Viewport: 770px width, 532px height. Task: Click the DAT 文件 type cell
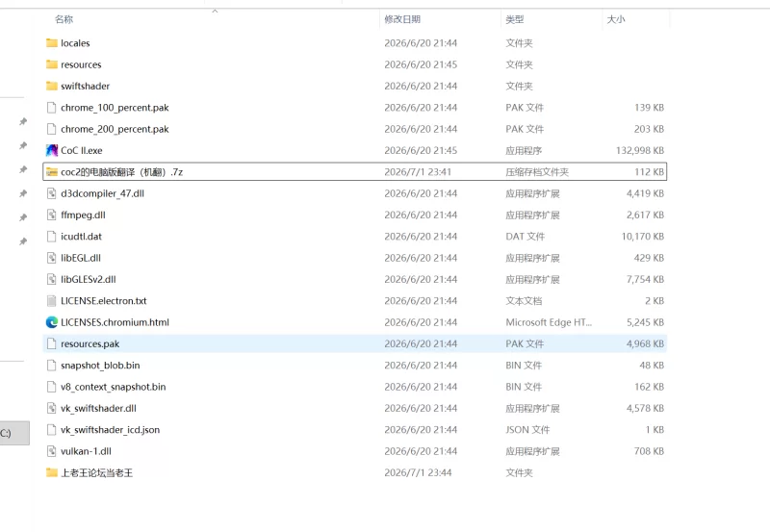pyautogui.click(x=525, y=237)
